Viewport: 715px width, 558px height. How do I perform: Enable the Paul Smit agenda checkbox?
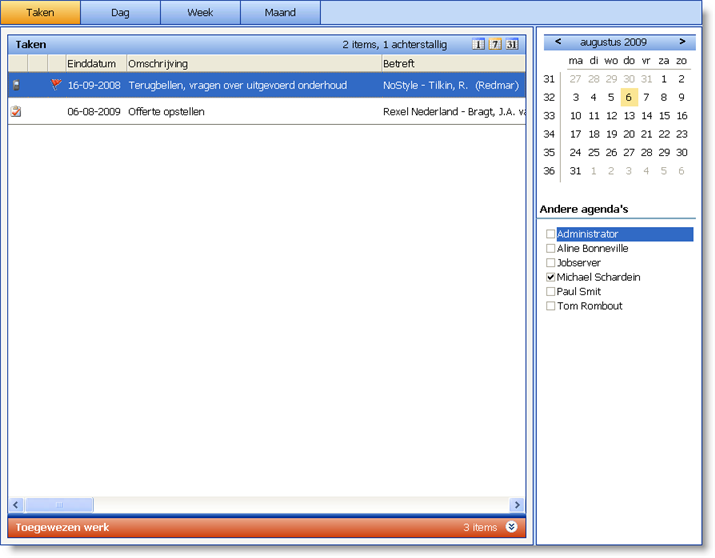pos(550,291)
